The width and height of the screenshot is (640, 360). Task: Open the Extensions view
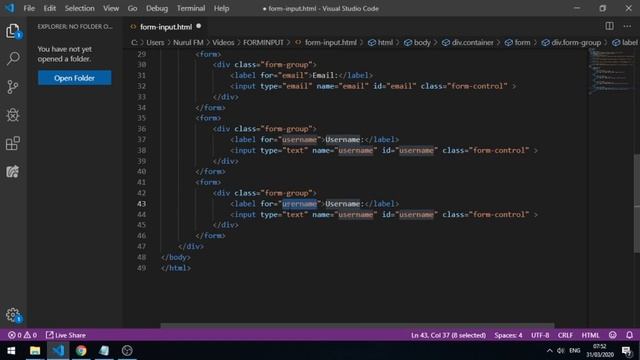[x=13, y=143]
